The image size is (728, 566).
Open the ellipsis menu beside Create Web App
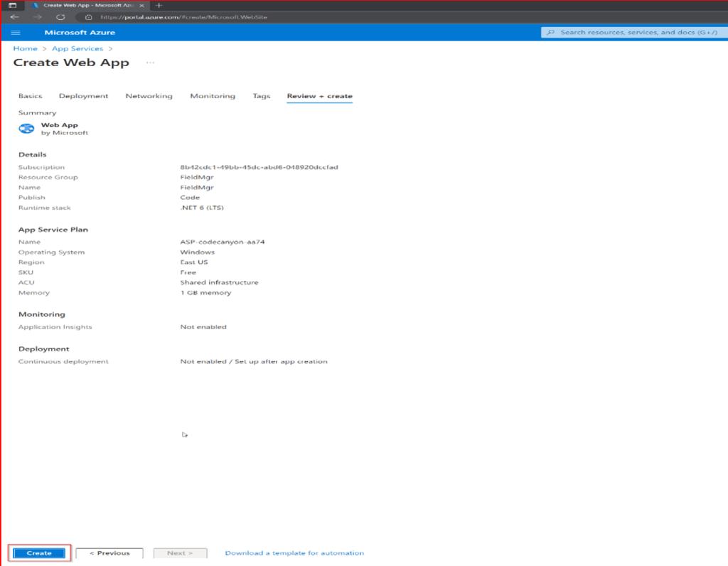click(x=150, y=63)
